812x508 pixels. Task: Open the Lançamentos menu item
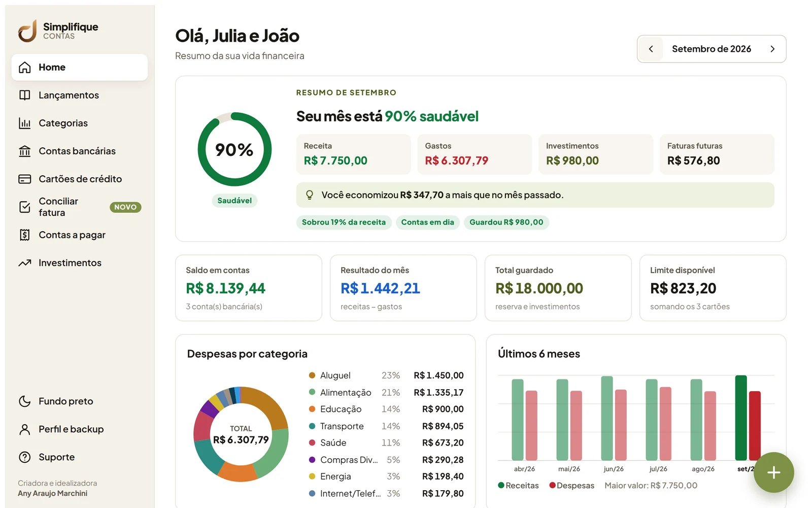[80, 96]
